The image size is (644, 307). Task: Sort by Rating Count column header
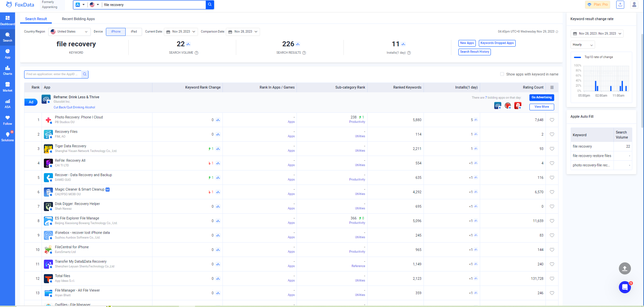click(x=533, y=88)
